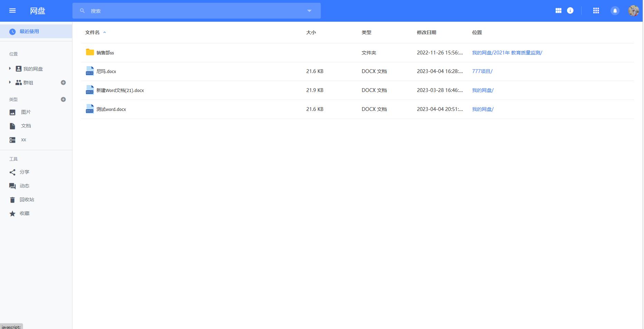Filter by 图片 type

pyautogui.click(x=26, y=112)
